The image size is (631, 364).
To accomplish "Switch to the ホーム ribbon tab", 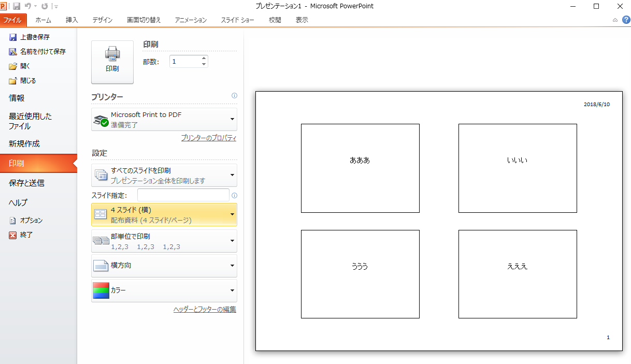I will pos(43,20).
